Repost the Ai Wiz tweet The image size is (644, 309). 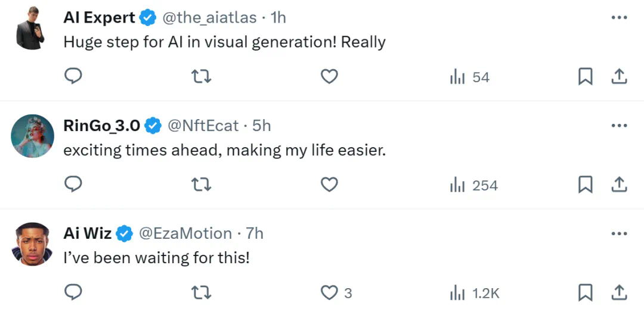201,293
